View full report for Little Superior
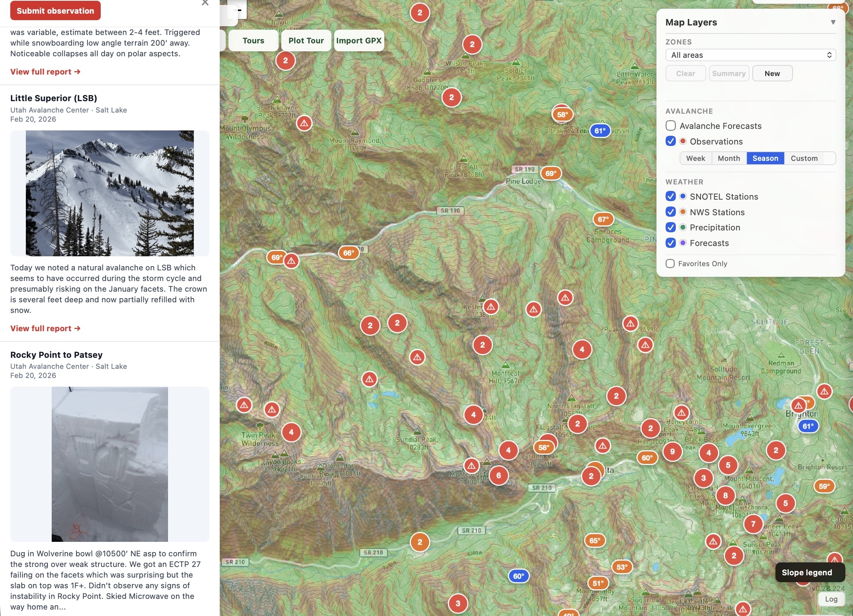Image resolution: width=853 pixels, height=616 pixels. pos(45,329)
